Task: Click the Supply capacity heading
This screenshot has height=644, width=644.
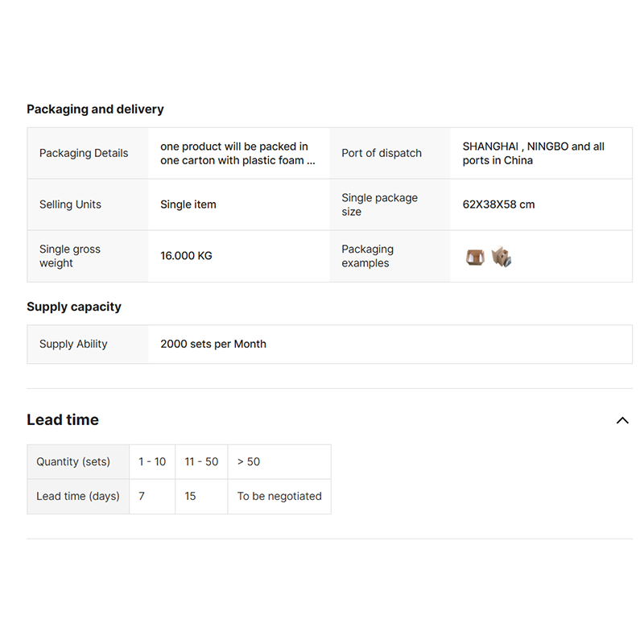Action: click(x=74, y=307)
